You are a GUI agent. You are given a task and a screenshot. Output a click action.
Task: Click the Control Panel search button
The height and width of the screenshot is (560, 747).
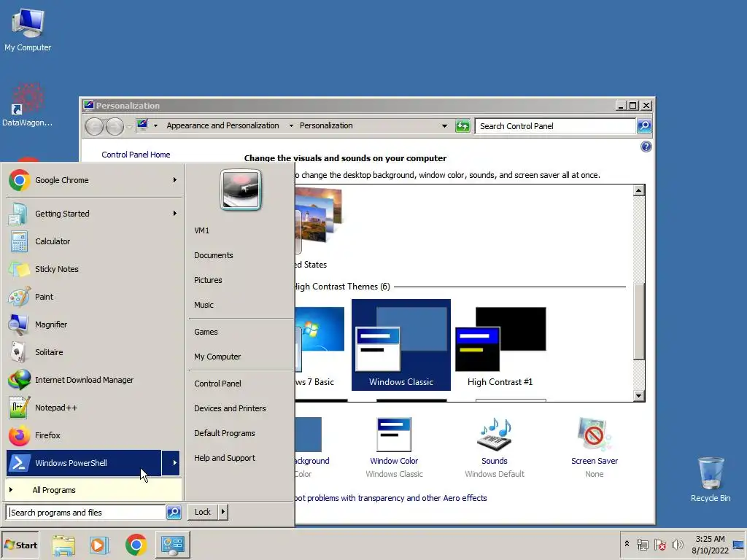click(x=644, y=125)
